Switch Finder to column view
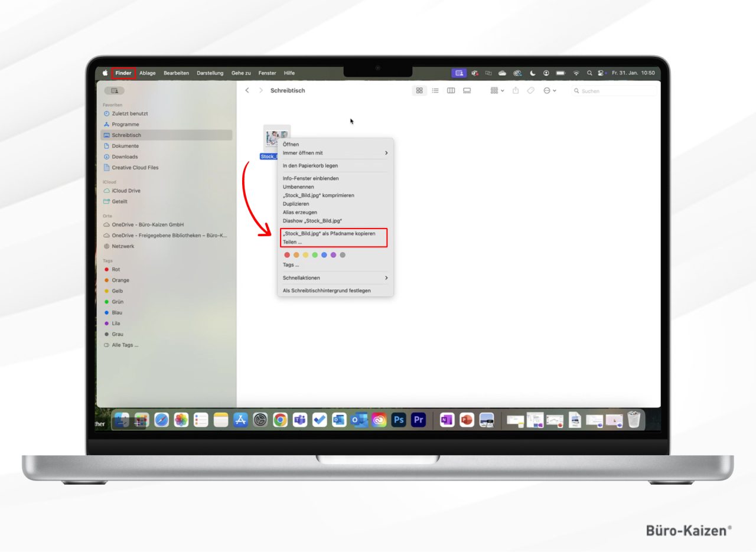756x552 pixels. (451, 91)
